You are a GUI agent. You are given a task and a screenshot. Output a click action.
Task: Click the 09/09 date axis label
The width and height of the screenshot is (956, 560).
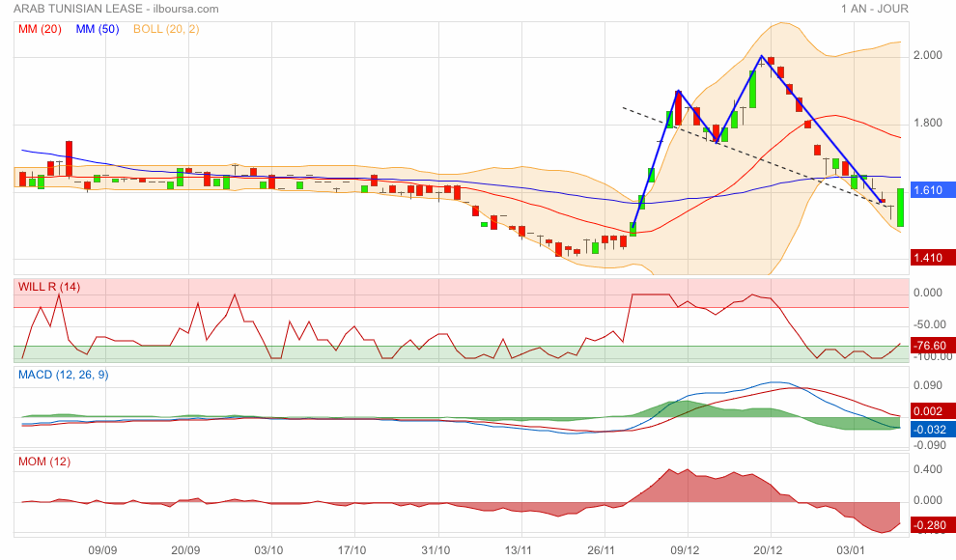[x=102, y=550]
